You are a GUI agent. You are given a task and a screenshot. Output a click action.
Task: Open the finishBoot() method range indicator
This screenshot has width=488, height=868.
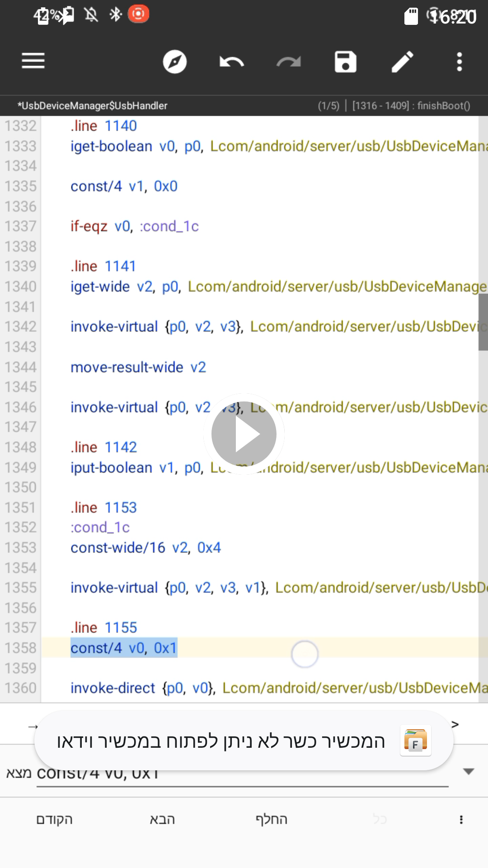(x=411, y=106)
